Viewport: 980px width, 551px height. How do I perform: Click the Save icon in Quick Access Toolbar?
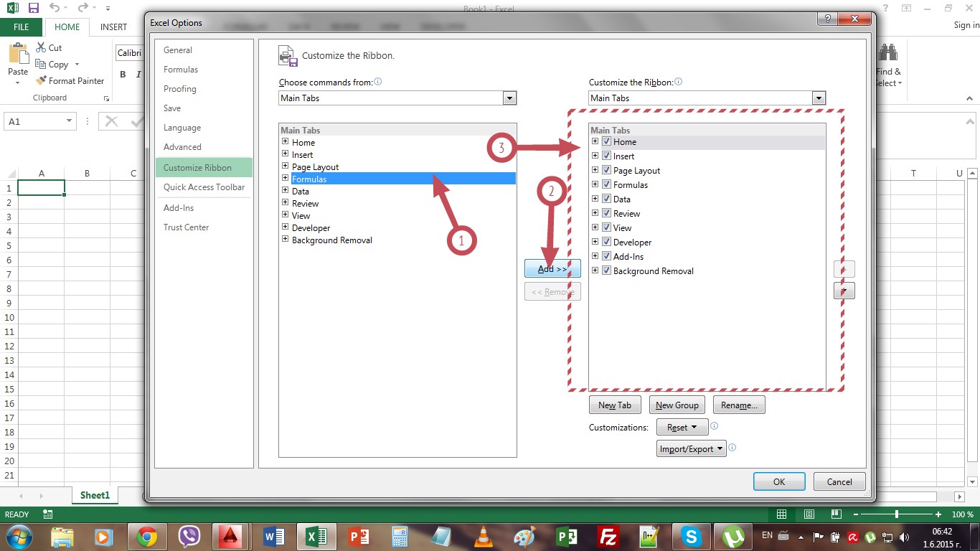[33, 8]
